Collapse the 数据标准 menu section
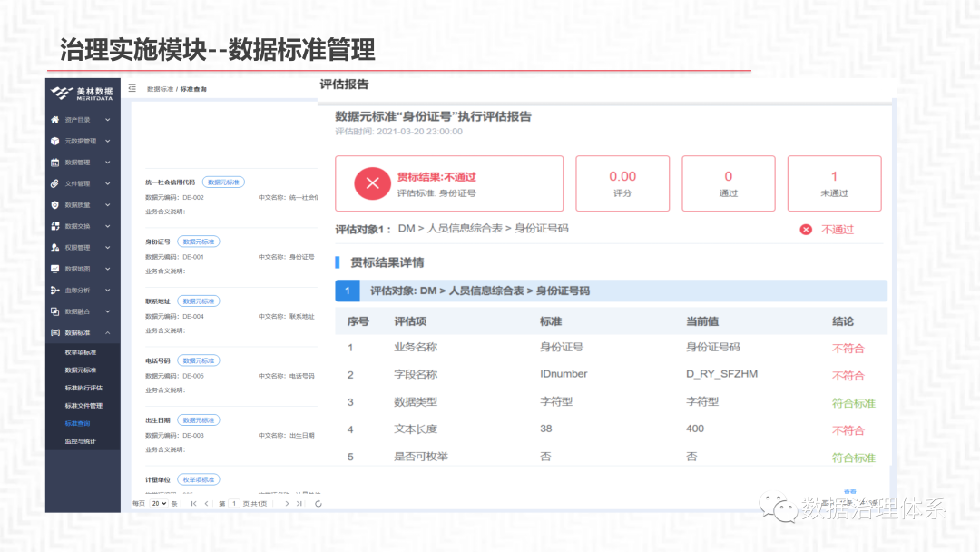Image resolution: width=980 pixels, height=552 pixels. [108, 333]
